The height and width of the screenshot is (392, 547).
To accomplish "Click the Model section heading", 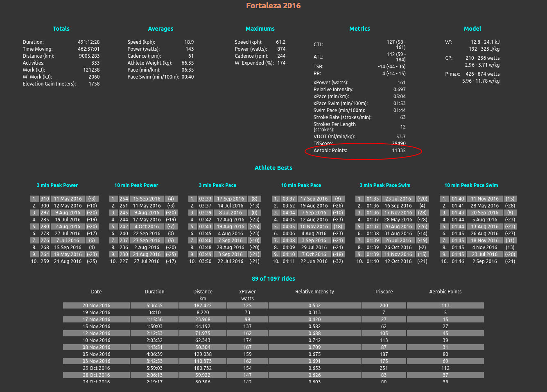I will pyautogui.click(x=472, y=29).
